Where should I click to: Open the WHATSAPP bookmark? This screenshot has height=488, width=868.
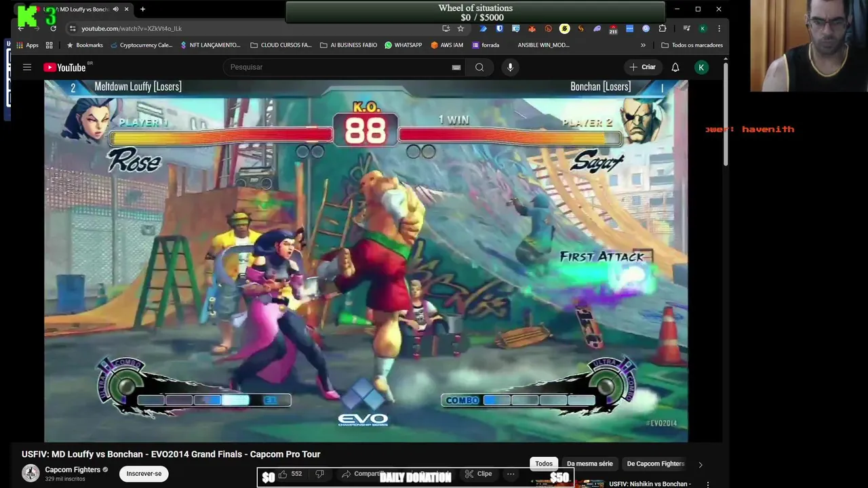(x=403, y=45)
